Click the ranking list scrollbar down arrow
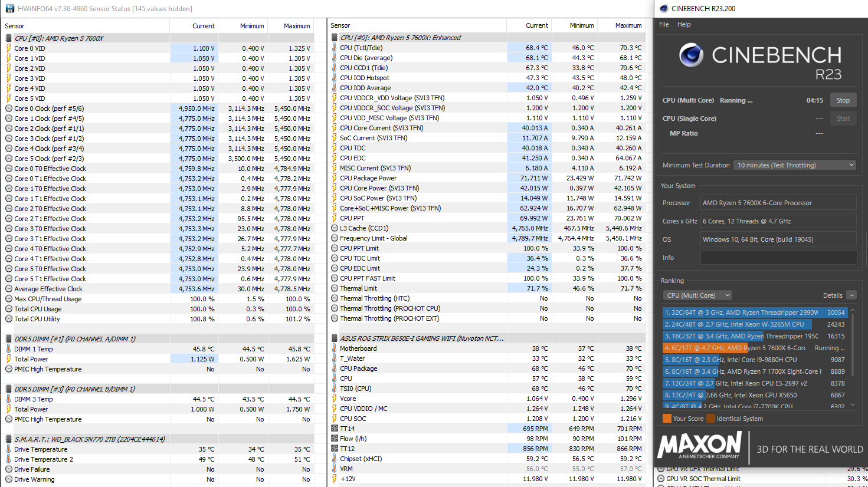The image size is (868, 487). click(x=852, y=405)
